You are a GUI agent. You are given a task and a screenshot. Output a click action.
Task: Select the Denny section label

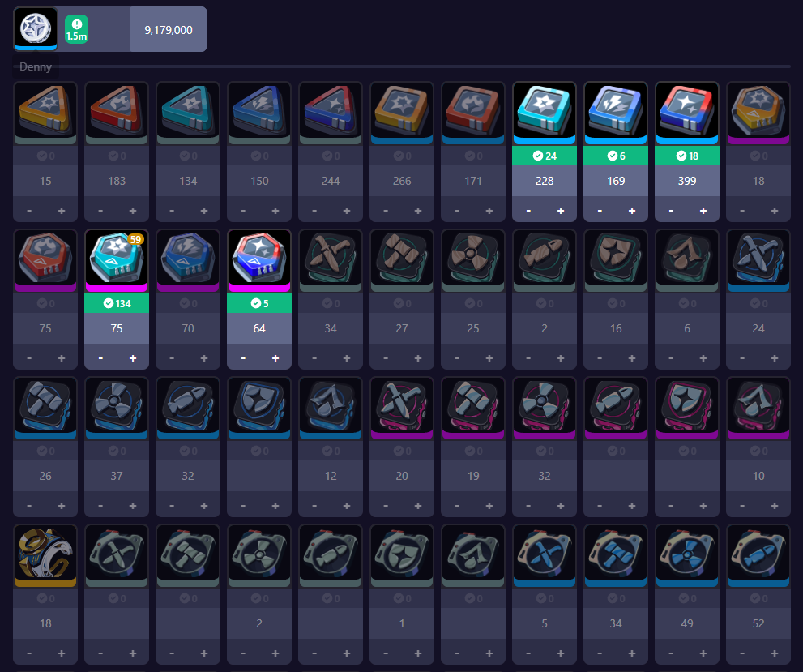pyautogui.click(x=36, y=66)
